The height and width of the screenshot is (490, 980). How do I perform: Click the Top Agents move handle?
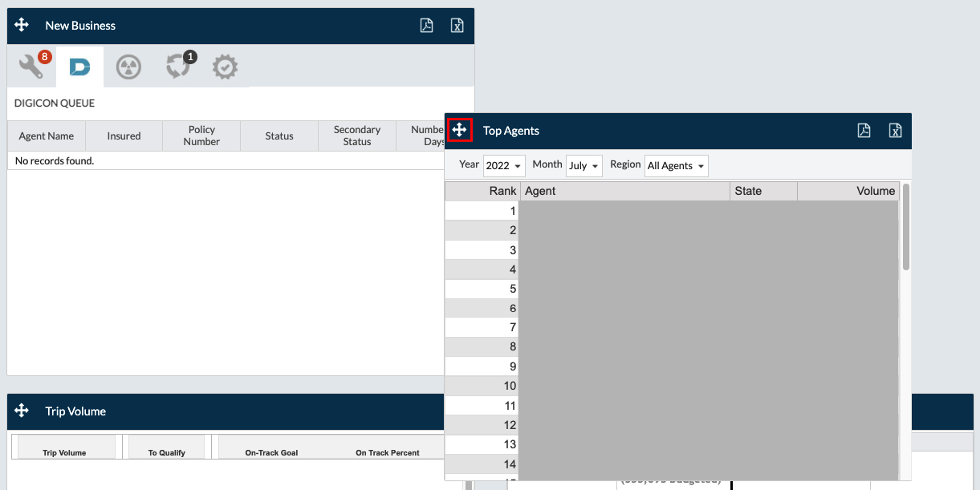tap(459, 130)
